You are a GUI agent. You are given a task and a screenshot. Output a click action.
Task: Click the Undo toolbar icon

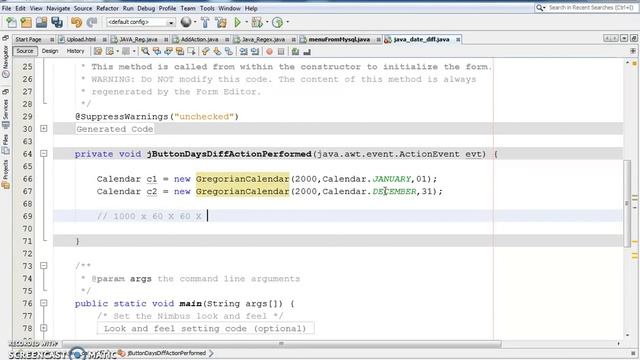point(76,22)
